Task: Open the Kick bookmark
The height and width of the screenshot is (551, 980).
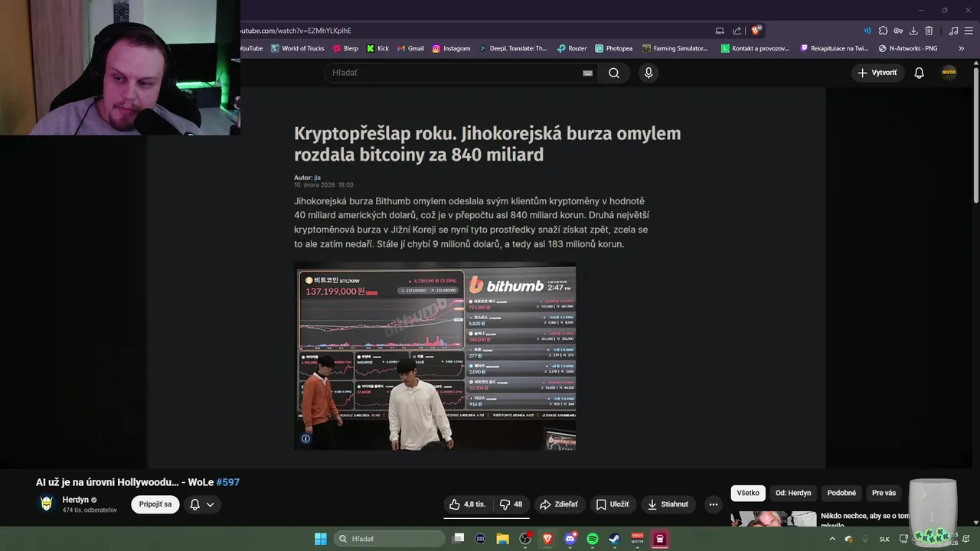Action: click(377, 48)
